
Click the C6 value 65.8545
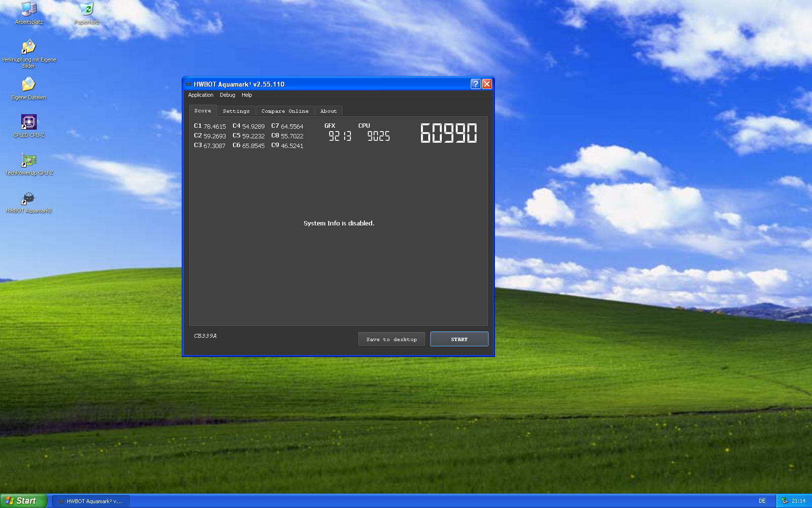[x=253, y=146]
